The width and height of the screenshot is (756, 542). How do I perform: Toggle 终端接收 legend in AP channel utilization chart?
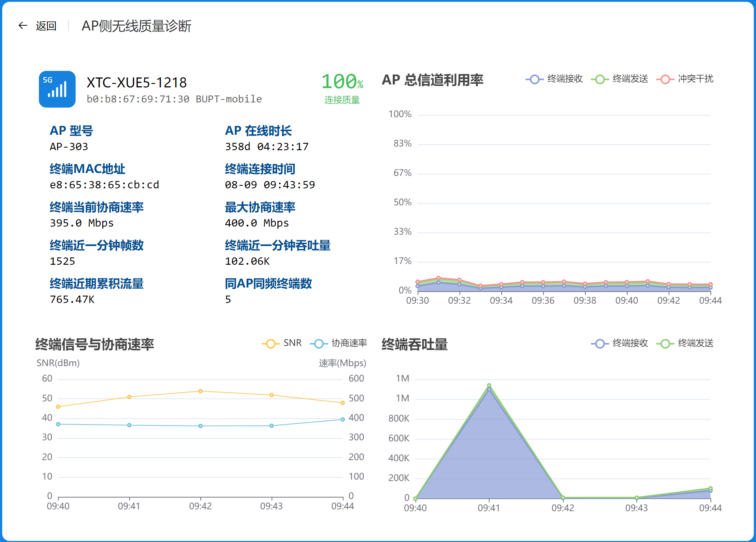tap(554, 79)
